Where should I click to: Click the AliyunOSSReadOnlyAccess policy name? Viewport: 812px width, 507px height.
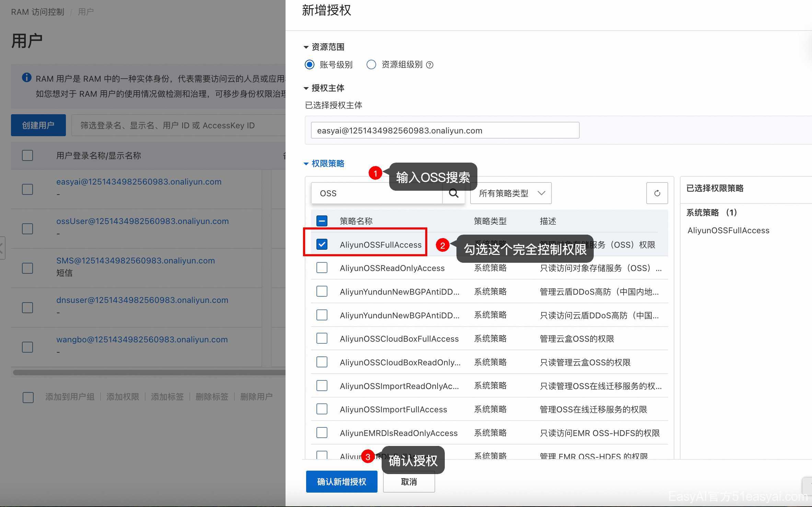(x=392, y=268)
